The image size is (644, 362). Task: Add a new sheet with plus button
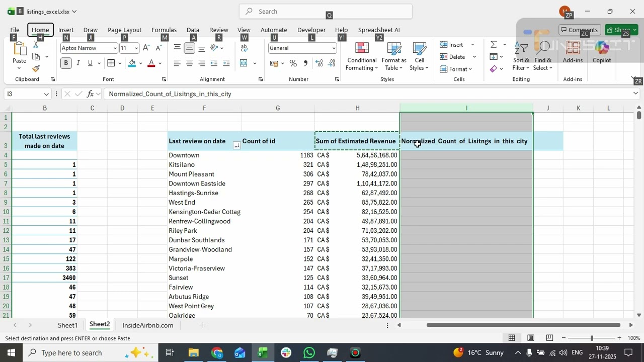click(203, 325)
